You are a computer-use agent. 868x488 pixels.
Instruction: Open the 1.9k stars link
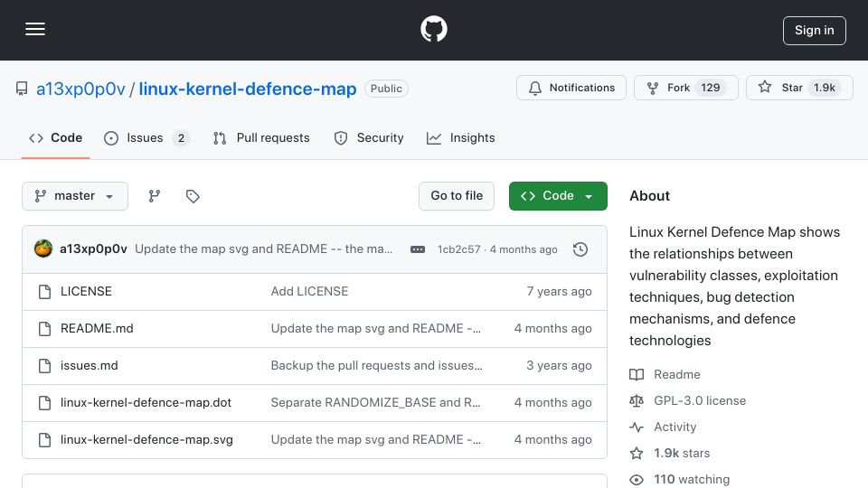tap(670, 453)
